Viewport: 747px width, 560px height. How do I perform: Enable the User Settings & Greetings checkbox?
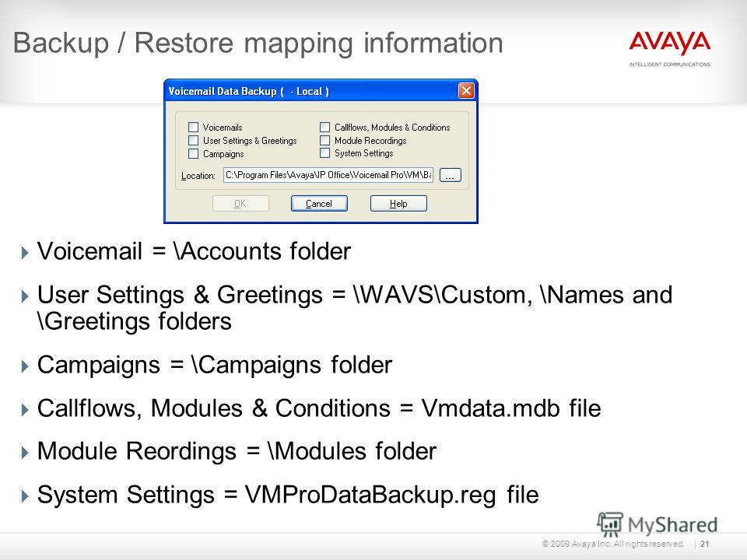tap(193, 141)
